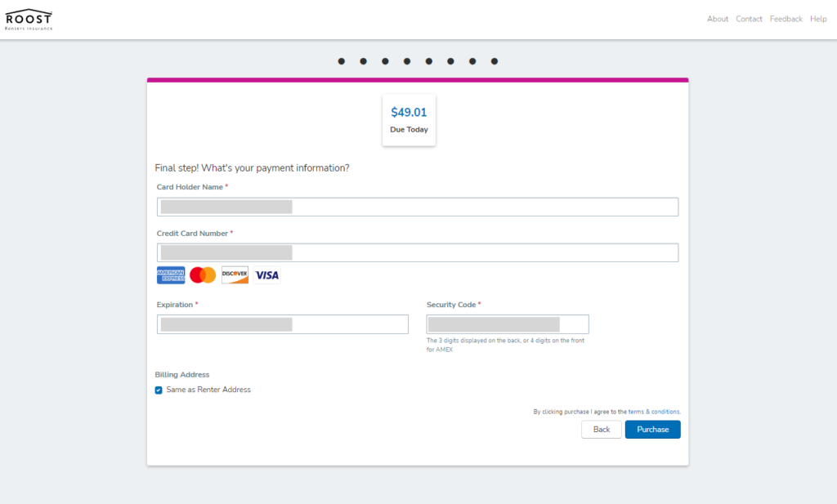The height and width of the screenshot is (504, 837).
Task: Go to the Feedback page
Action: coord(786,20)
